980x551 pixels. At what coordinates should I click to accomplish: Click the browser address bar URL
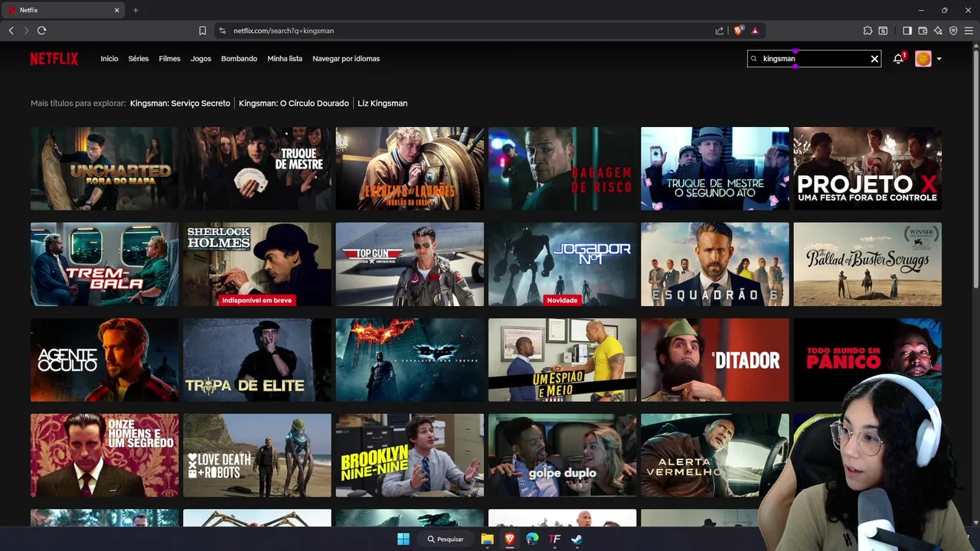[283, 31]
